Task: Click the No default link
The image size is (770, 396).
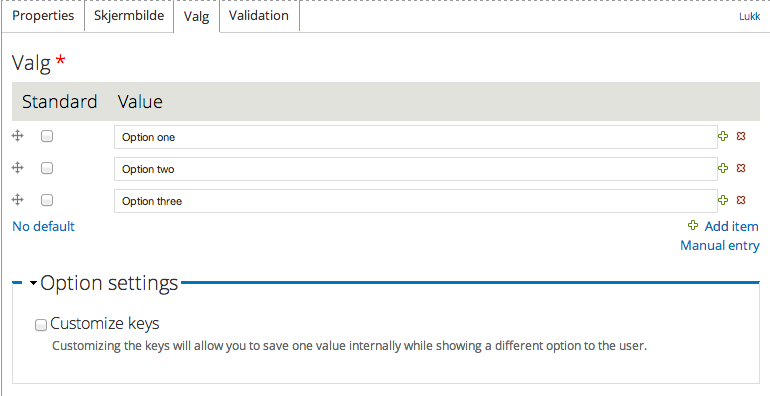Action: pyautogui.click(x=43, y=226)
